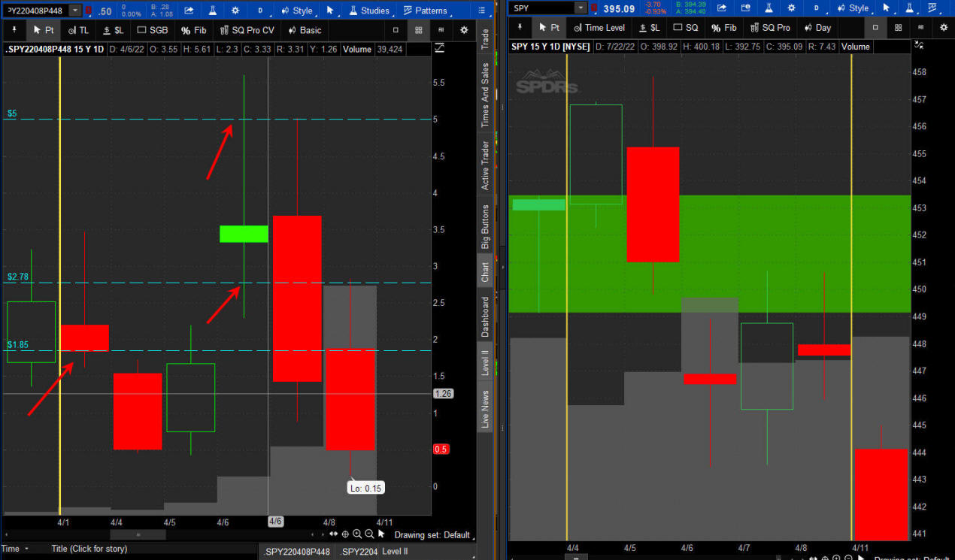Open drawing toolbar gear settings on right chart
Screen dimensions: 955x560
943,27
